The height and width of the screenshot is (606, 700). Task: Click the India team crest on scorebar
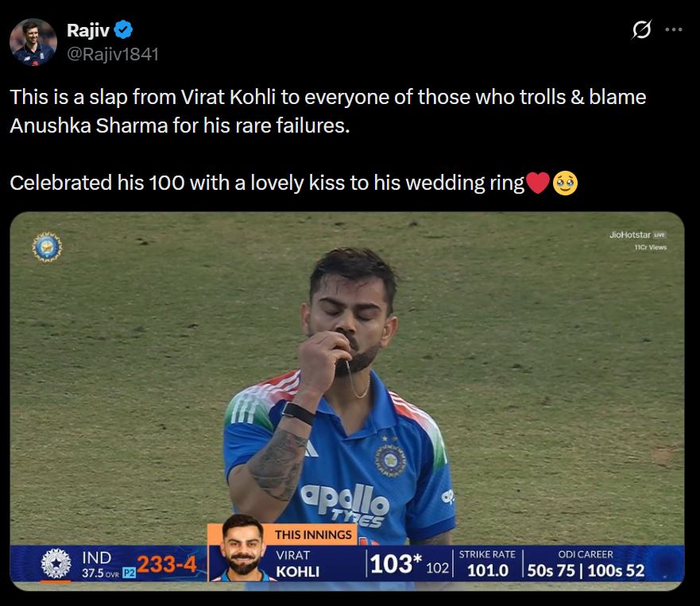click(x=56, y=565)
